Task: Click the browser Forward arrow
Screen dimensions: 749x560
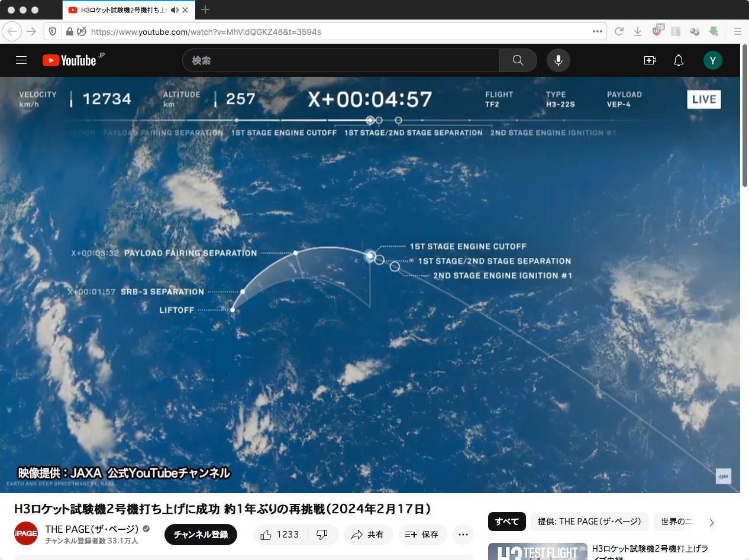Action: tap(32, 31)
